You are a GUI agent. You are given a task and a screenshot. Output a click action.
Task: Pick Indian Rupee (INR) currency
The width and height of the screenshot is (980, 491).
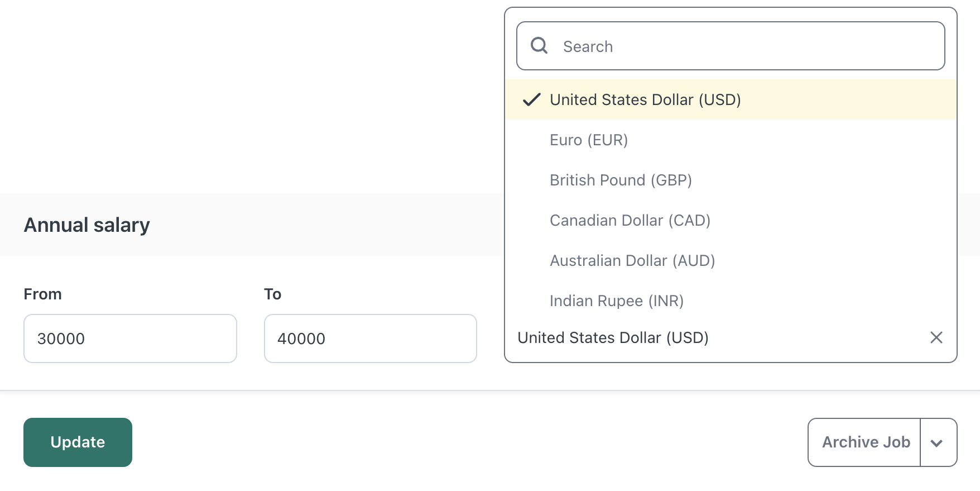point(731,301)
